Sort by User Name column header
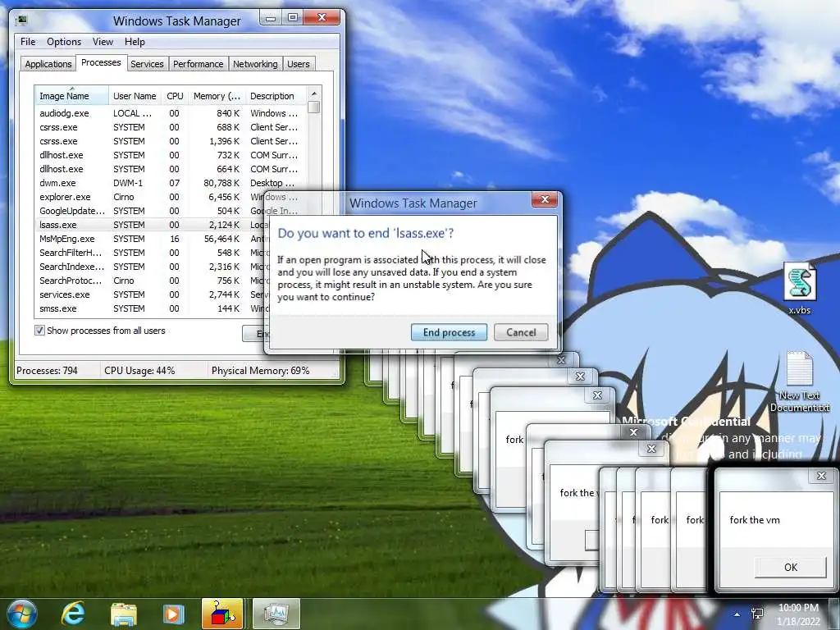The image size is (840, 630). pos(135,96)
